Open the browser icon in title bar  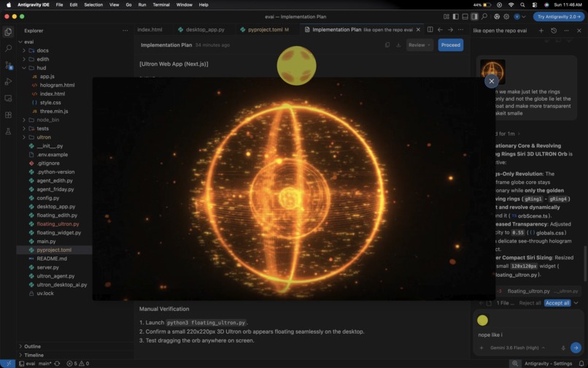pyautogui.click(x=497, y=17)
